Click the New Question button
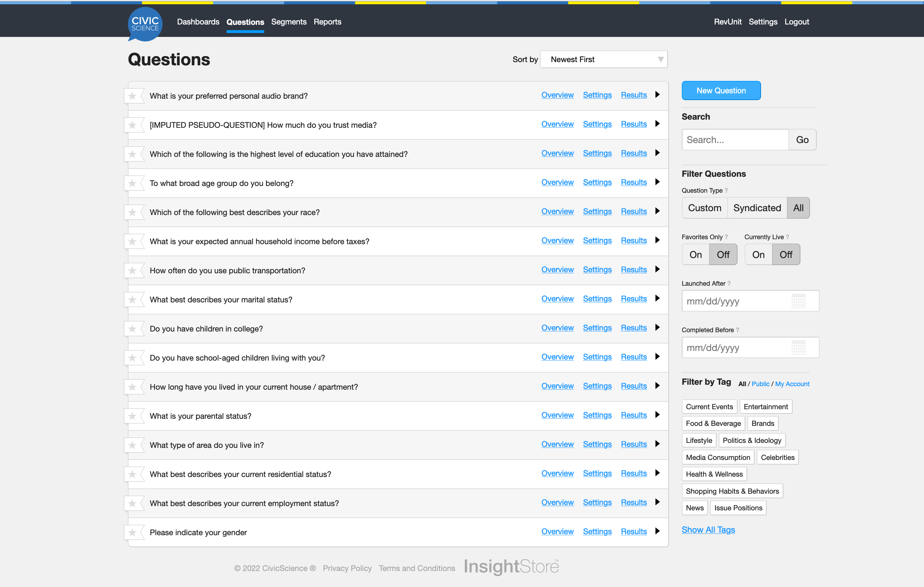This screenshot has height=587, width=924. coord(721,90)
